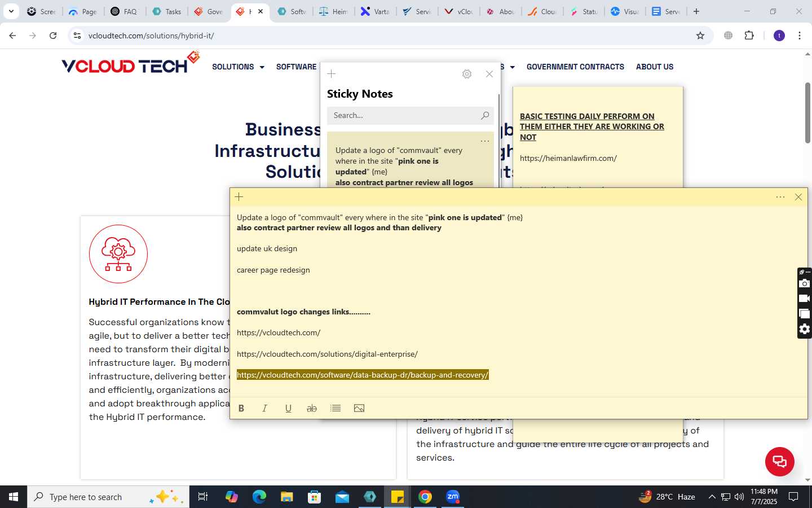This screenshot has height=508, width=812.
Task: Open Task View on the taskbar
Action: [203, 497]
